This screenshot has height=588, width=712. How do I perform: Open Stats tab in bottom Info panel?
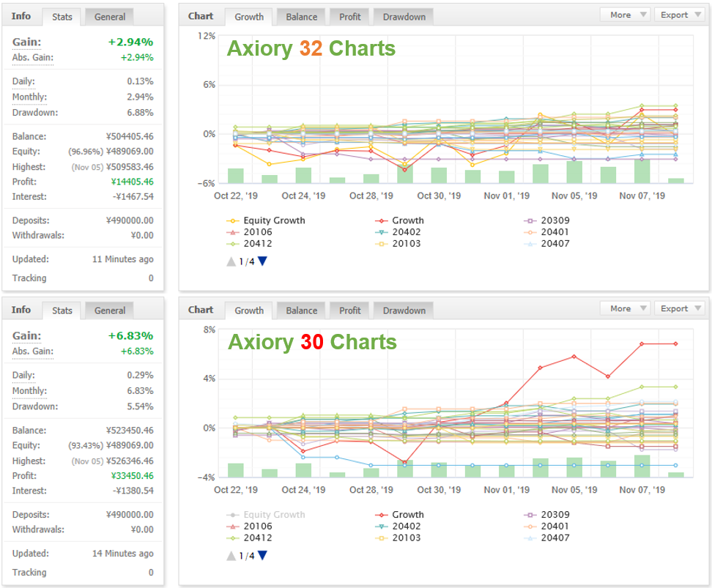(62, 310)
